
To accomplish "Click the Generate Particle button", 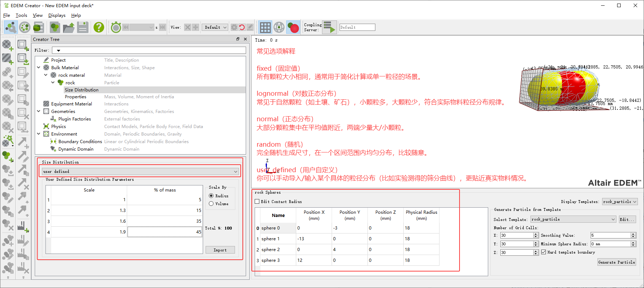I will 616,262.
